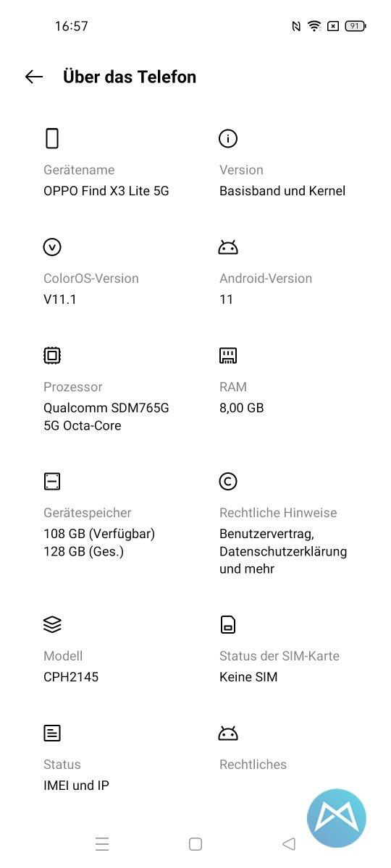
Task: Tap the RAM memory icon
Action: click(x=228, y=355)
